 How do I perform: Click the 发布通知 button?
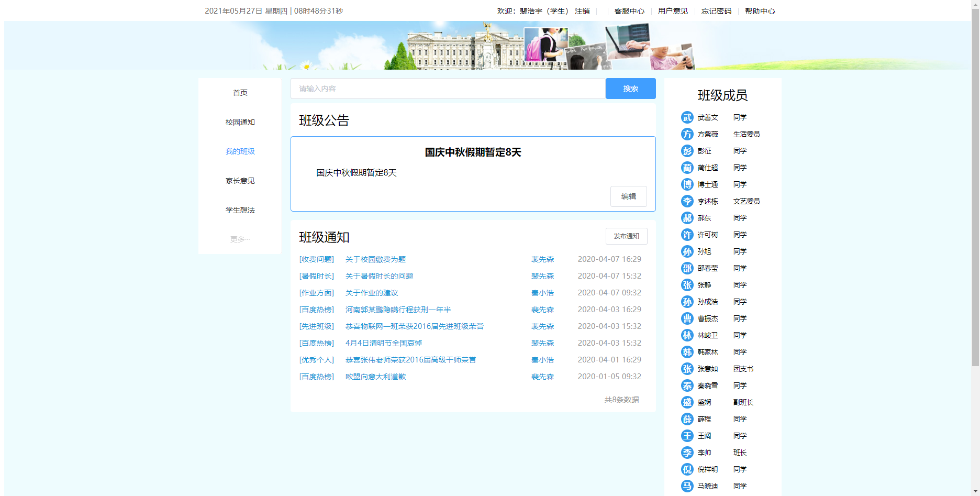point(626,236)
